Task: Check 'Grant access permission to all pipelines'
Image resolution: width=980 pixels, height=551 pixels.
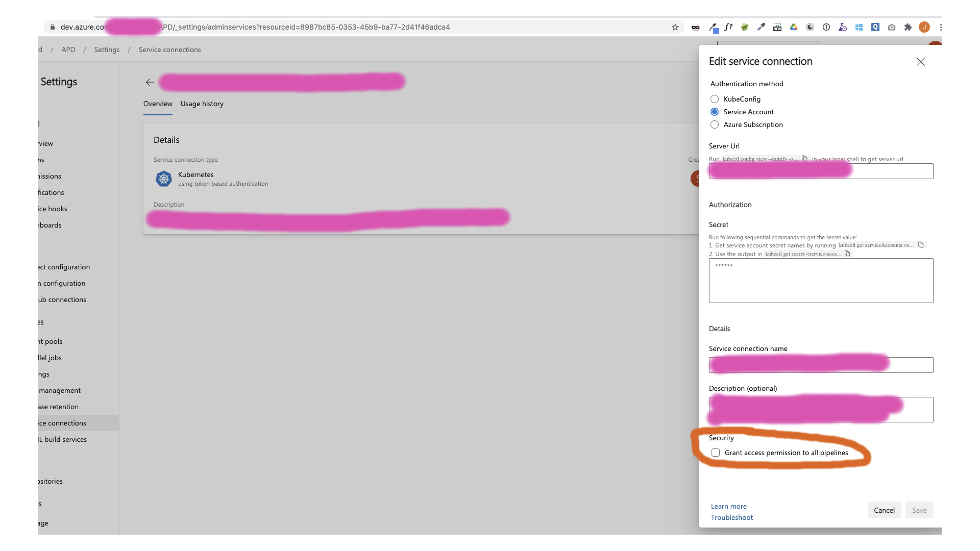Action: point(716,453)
